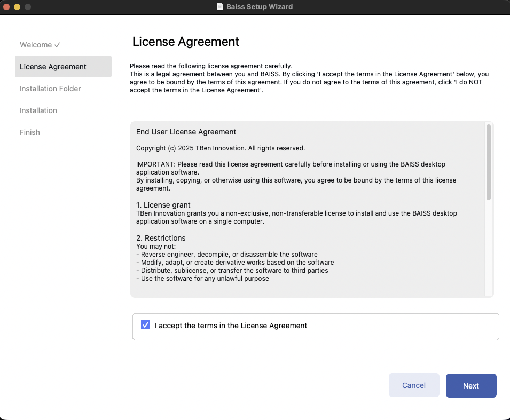Click the "End User License Agreement" heading

186,132
